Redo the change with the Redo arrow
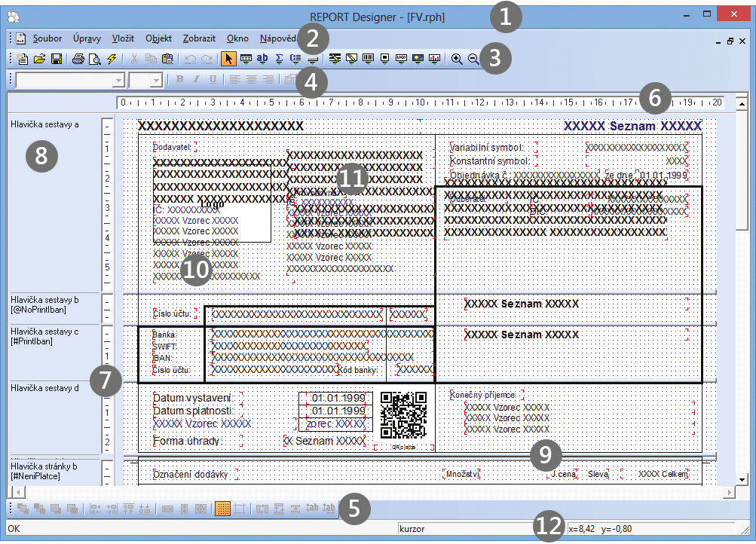Image resolution: width=756 pixels, height=544 pixels. coord(207,59)
